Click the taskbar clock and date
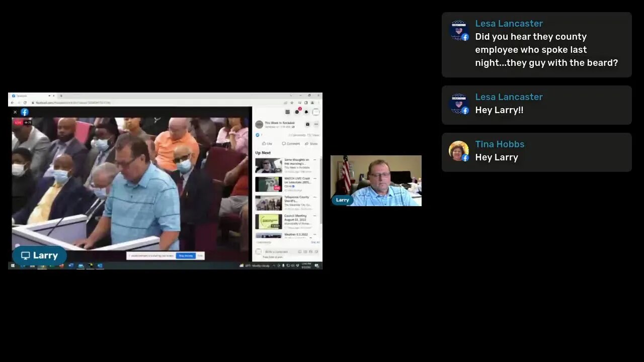This screenshot has height=362, width=644. pos(307,265)
